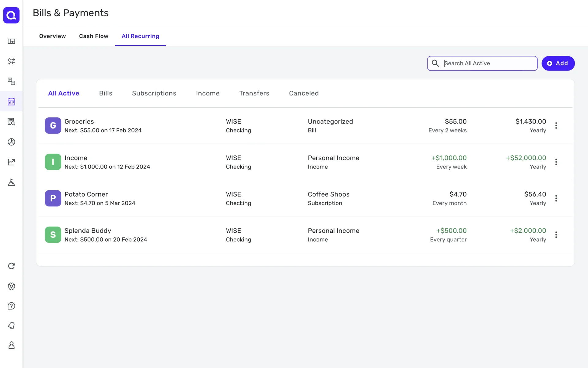Screen dimensions: 588x368
Task: Click the Quicken logo at the top left
Action: click(x=11, y=15)
